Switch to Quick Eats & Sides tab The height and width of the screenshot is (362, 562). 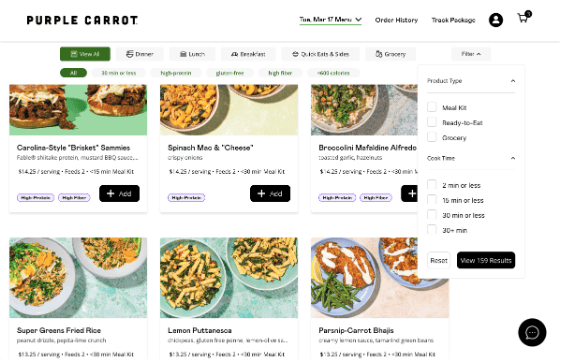[320, 54]
